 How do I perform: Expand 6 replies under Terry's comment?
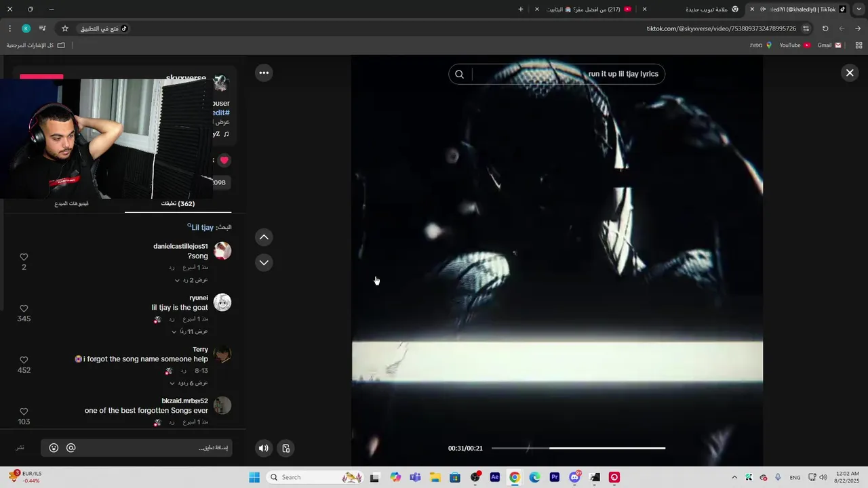point(189,383)
